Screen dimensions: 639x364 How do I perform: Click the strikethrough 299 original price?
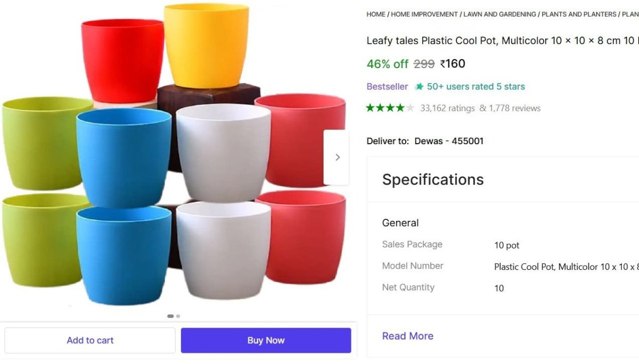(423, 63)
